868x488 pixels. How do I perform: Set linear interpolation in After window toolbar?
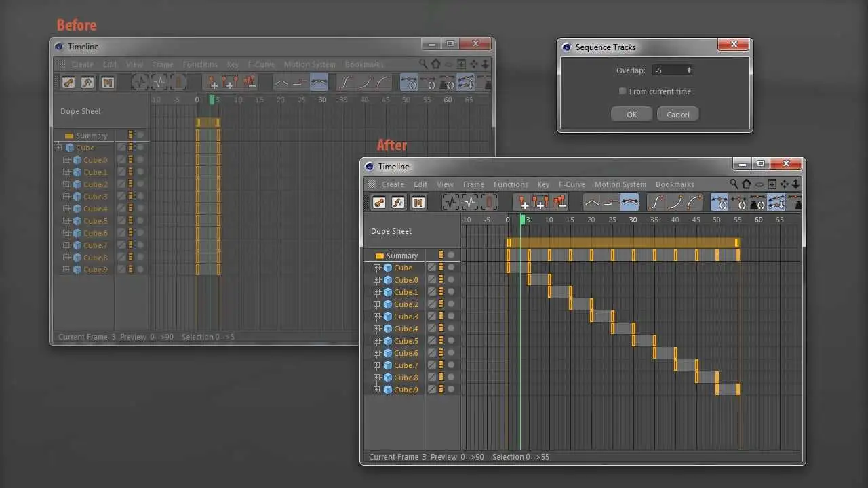[592, 202]
